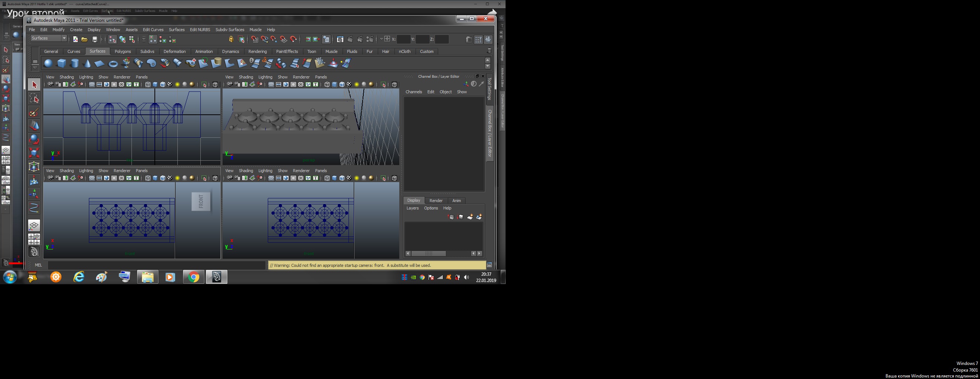Open the Render layer tab
Screen dimensions: 980x379
pos(436,200)
